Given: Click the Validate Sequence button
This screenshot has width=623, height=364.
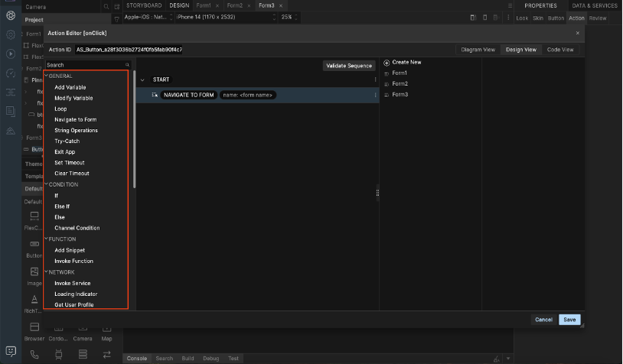Looking at the screenshot, I should [x=349, y=66].
